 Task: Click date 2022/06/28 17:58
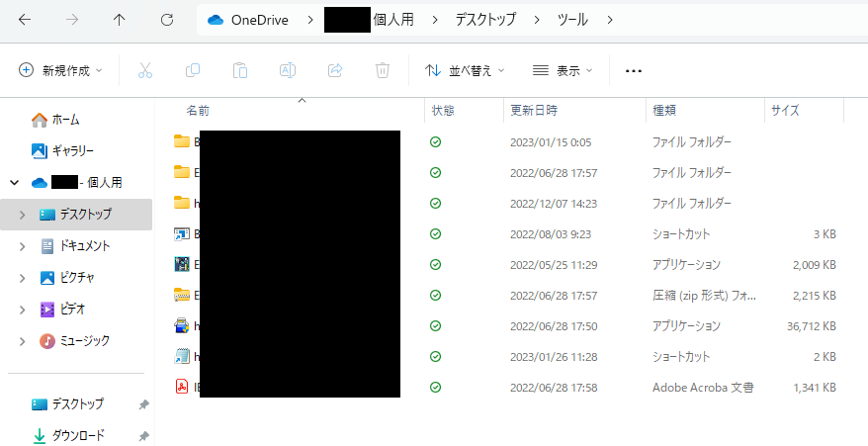[554, 388]
